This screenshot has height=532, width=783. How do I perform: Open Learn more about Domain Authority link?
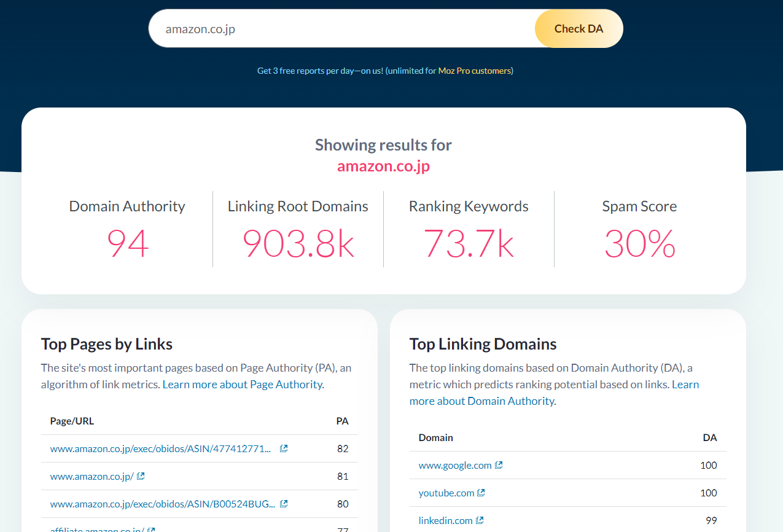tap(554, 393)
